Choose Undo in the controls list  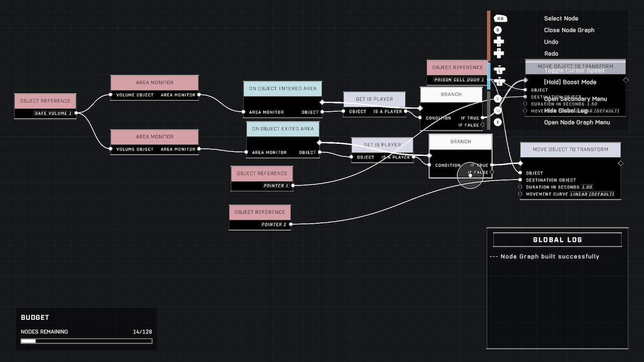coord(551,42)
